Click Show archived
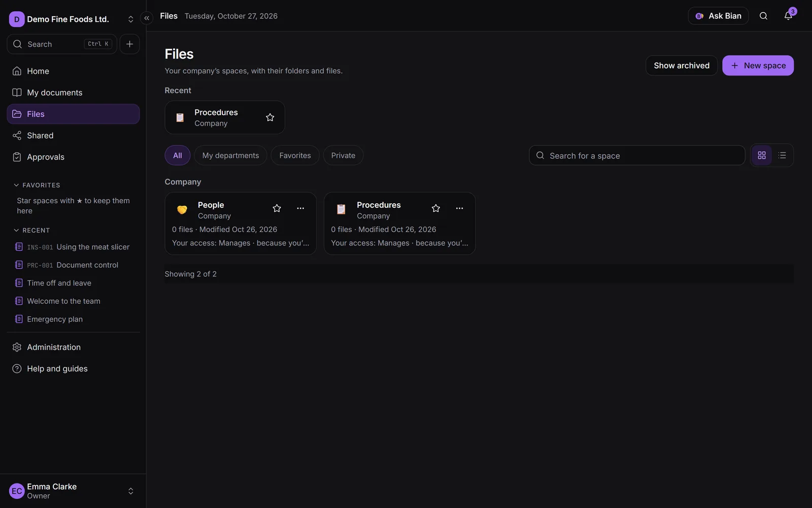 pos(682,66)
